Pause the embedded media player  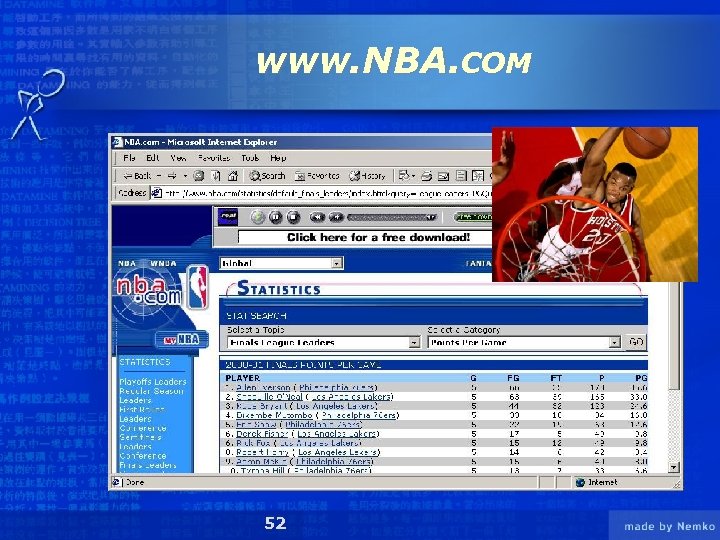point(276,217)
